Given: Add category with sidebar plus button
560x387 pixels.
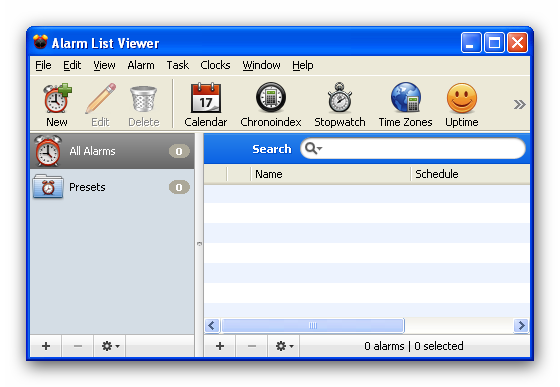Looking at the screenshot, I should click(46, 346).
